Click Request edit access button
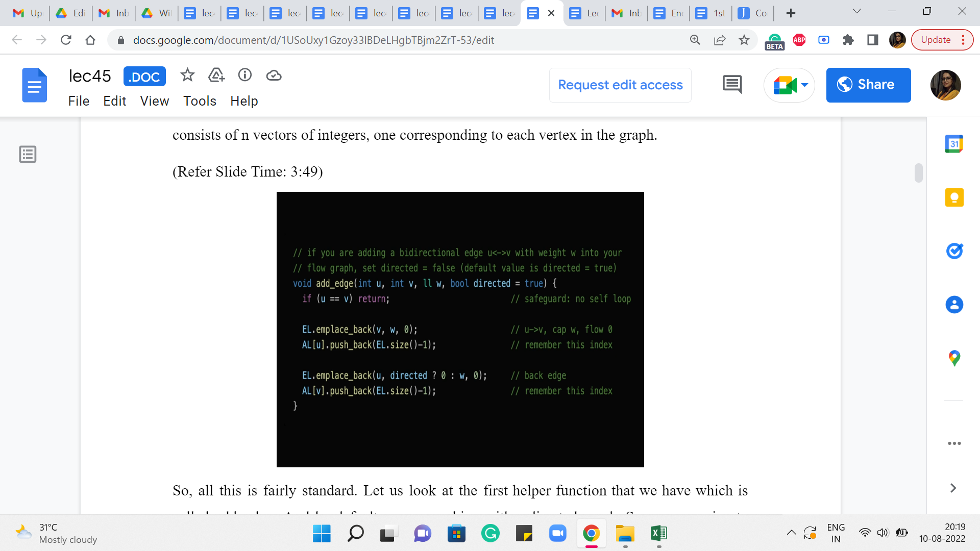 pyautogui.click(x=620, y=85)
